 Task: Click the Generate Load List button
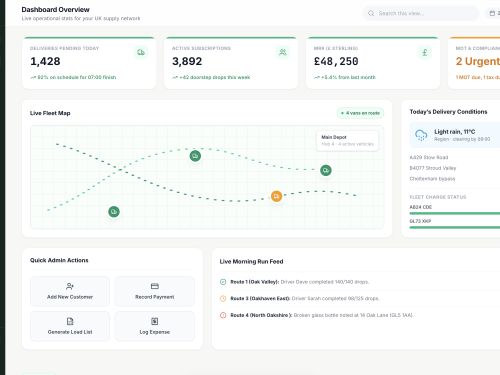click(70, 326)
